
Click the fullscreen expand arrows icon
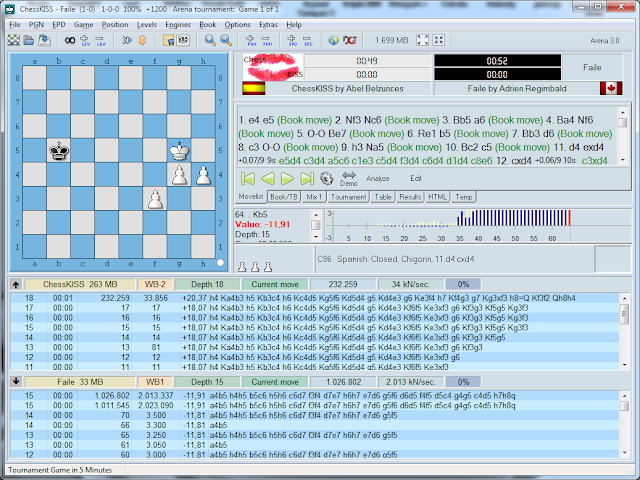pos(422,40)
